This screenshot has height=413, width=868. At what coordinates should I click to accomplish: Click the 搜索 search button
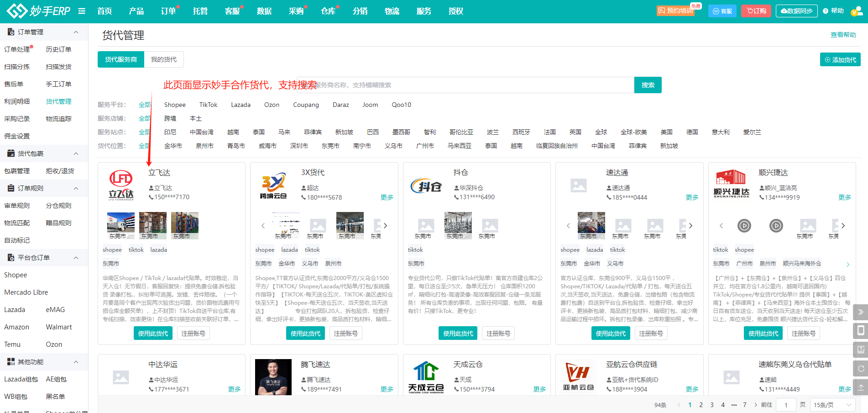pos(648,85)
